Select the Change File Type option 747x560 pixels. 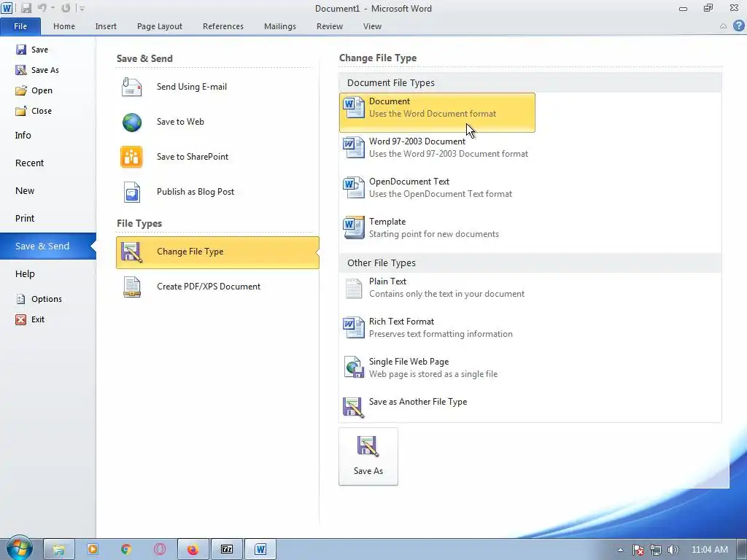[x=217, y=252]
